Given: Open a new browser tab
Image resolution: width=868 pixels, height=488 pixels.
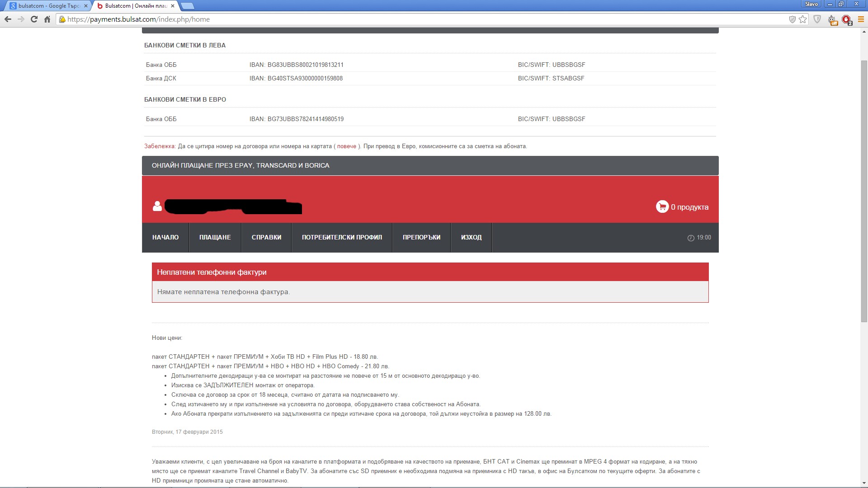Looking at the screenshot, I should pos(187,6).
